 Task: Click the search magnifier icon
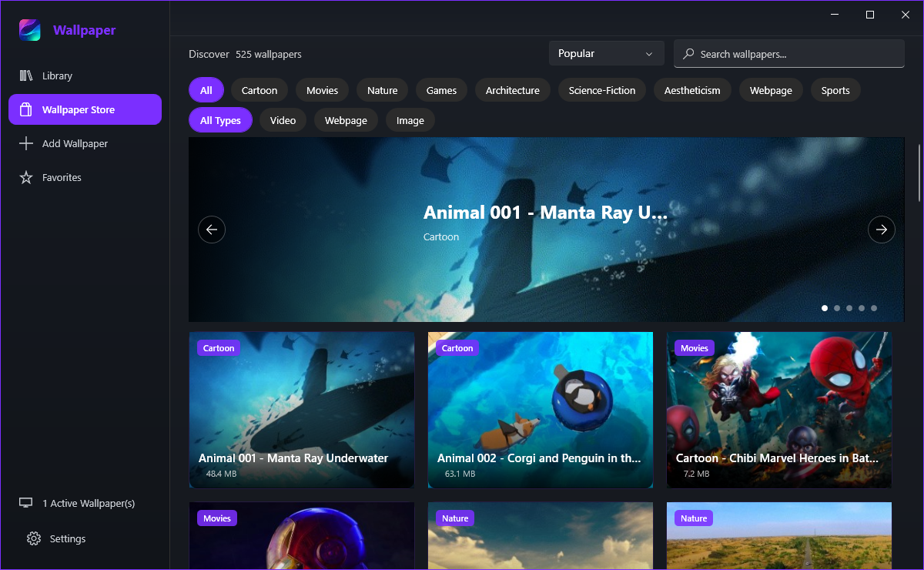[688, 54]
